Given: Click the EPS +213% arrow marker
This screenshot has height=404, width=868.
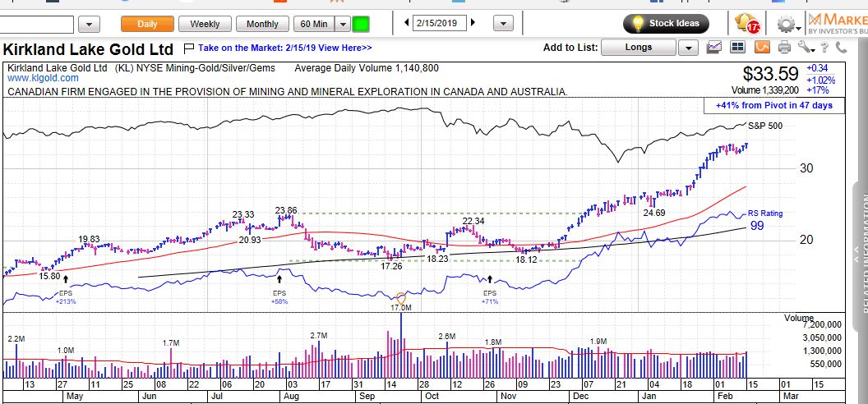Looking at the screenshot, I should tap(66, 279).
